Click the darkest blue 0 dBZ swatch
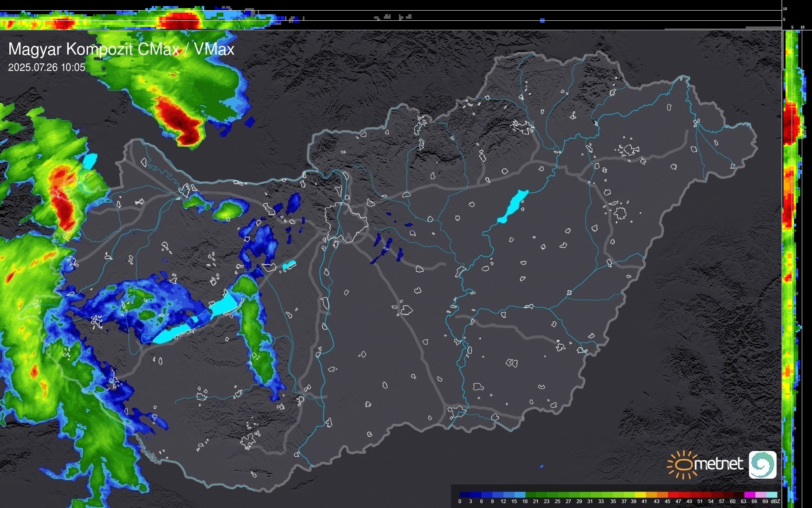Screen dimensions: 812x508 [x=465, y=495]
